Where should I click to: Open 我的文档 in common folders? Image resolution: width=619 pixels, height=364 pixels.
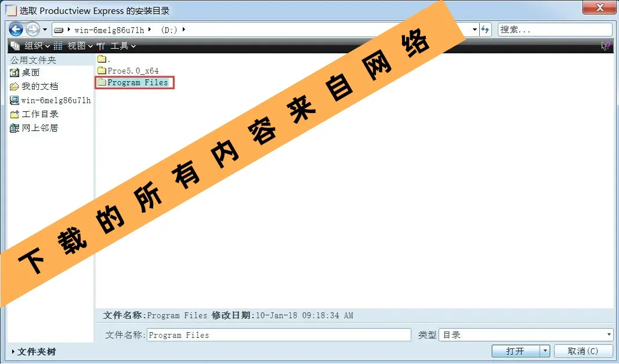click(40, 86)
